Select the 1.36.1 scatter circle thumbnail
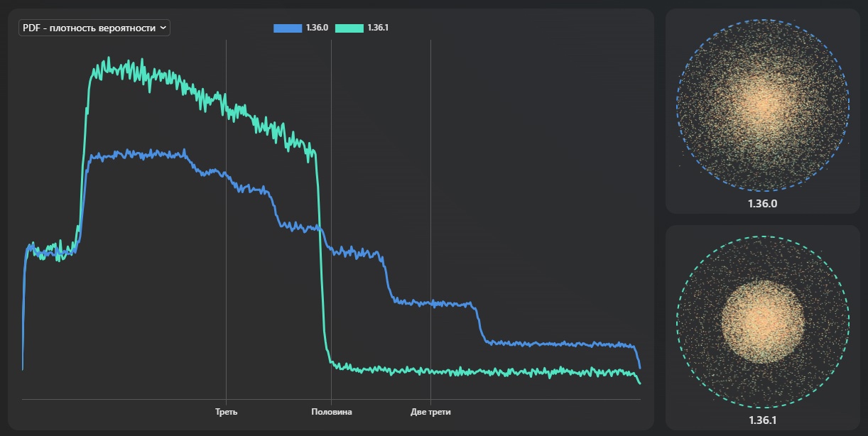Viewport: 868px width, 436px height. click(x=763, y=322)
